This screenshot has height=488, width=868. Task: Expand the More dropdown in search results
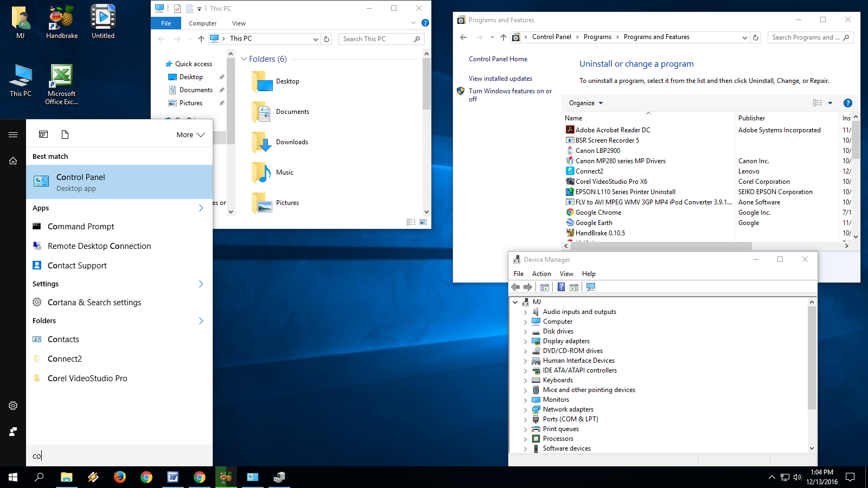(x=189, y=134)
